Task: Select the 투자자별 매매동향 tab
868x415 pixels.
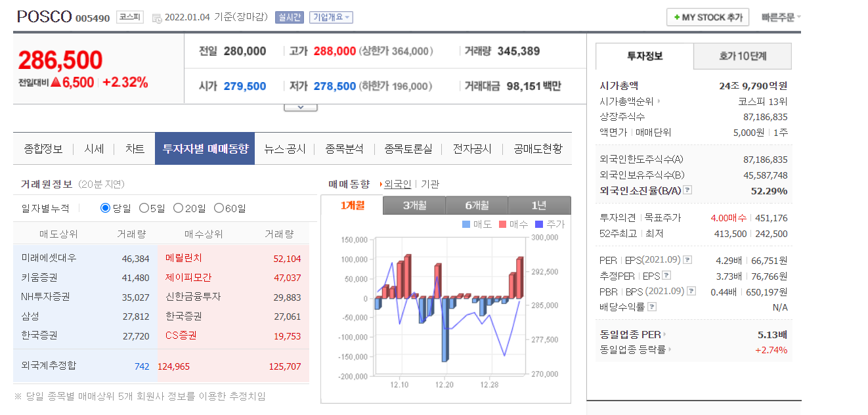Action: tap(205, 149)
